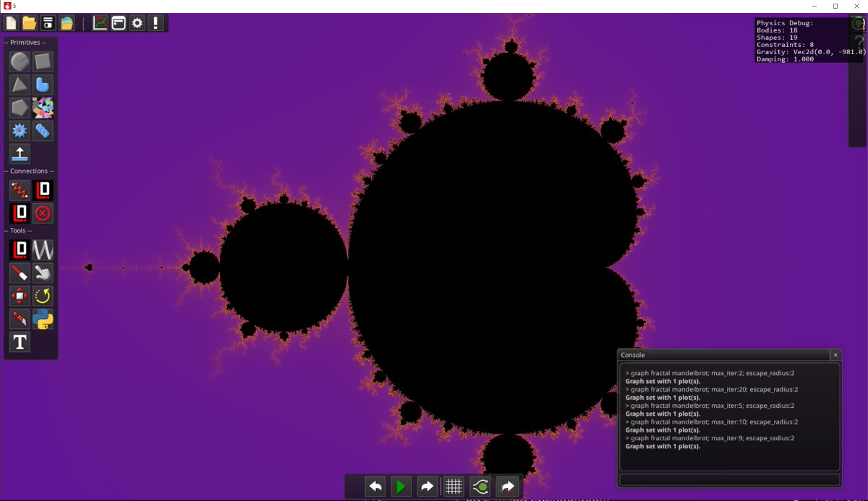The height and width of the screenshot is (501, 868).
Task: Click the exclamation mark icon
Action: tap(156, 23)
